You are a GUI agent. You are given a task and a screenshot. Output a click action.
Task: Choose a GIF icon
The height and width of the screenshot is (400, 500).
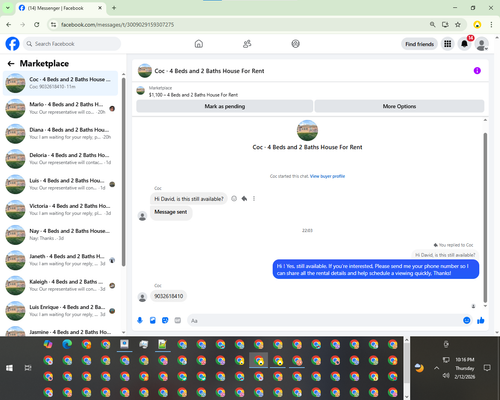point(178,320)
